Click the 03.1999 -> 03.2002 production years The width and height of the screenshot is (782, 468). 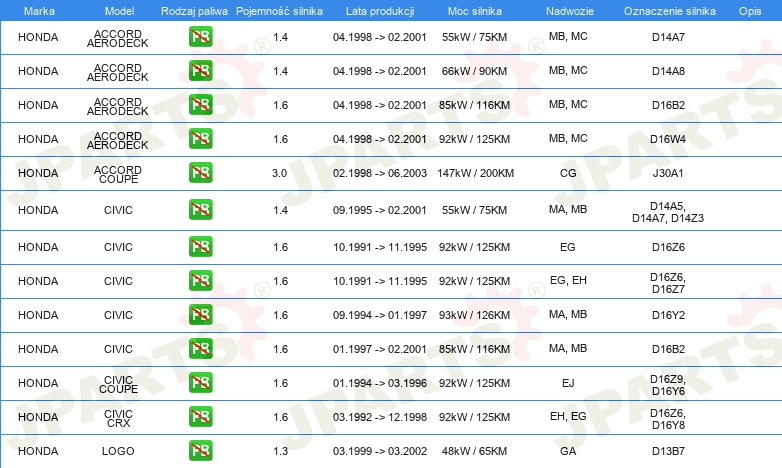tap(380, 451)
